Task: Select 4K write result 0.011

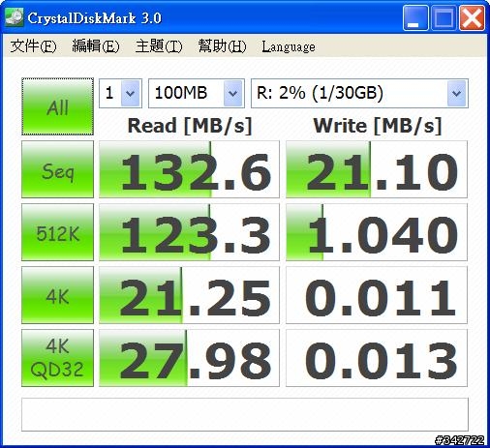Action: point(377,295)
